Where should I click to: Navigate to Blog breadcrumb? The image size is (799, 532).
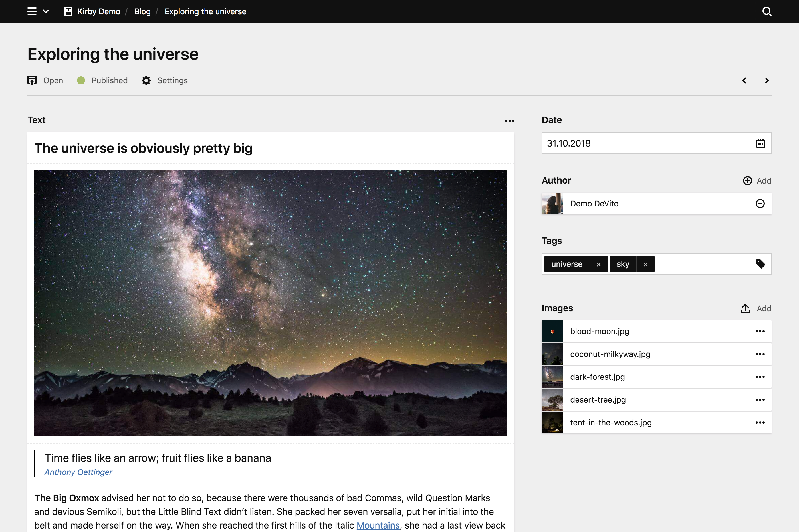(142, 11)
